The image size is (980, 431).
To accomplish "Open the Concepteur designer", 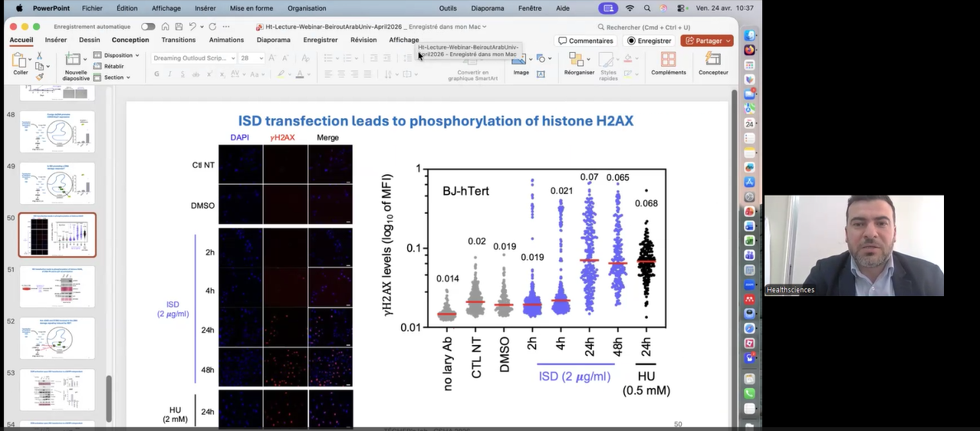I will tap(713, 64).
